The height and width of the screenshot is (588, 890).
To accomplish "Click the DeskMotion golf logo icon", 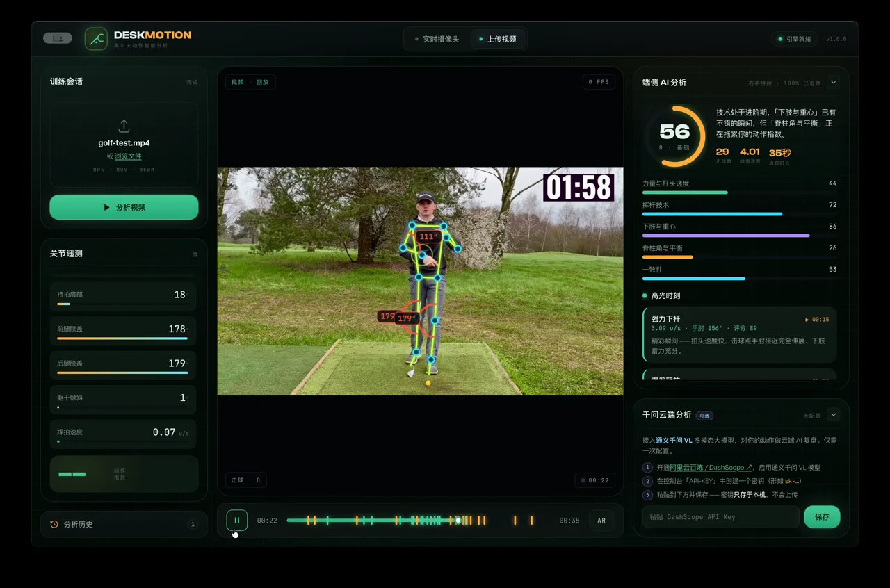I will (96, 39).
